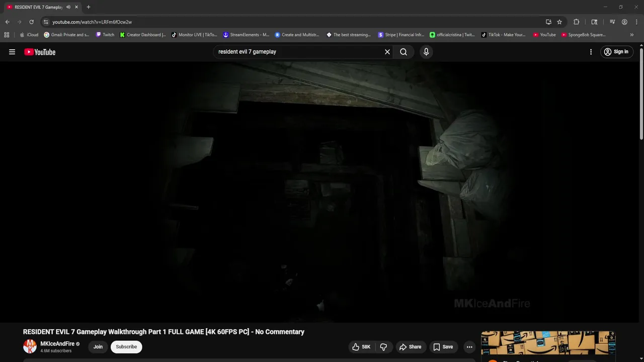This screenshot has height=362, width=644.
Task: Mute the tab via speaker icon
Action: pyautogui.click(x=68, y=7)
